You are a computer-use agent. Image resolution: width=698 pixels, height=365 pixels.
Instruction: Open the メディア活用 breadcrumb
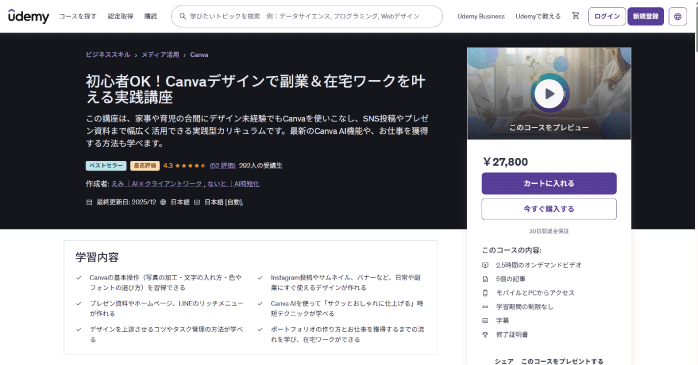[160, 55]
